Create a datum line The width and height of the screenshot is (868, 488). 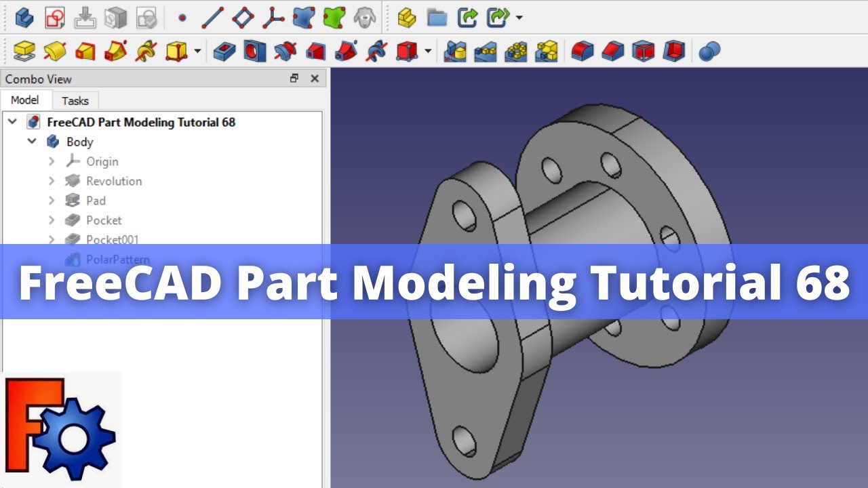point(212,17)
